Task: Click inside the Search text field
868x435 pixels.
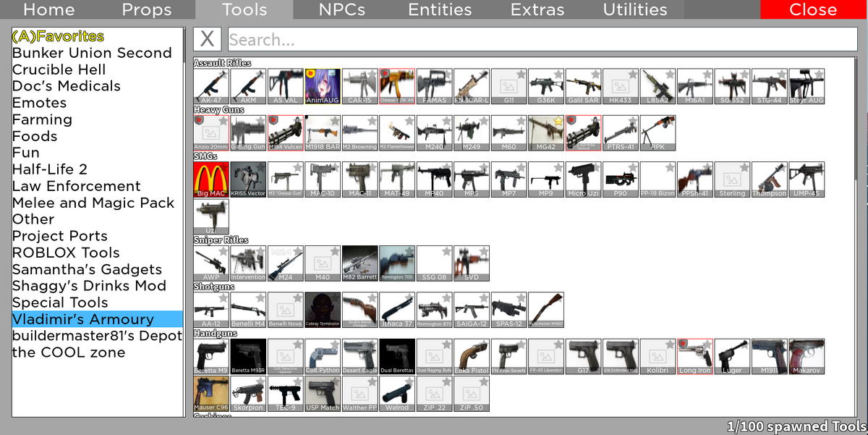Action: pyautogui.click(x=506, y=38)
